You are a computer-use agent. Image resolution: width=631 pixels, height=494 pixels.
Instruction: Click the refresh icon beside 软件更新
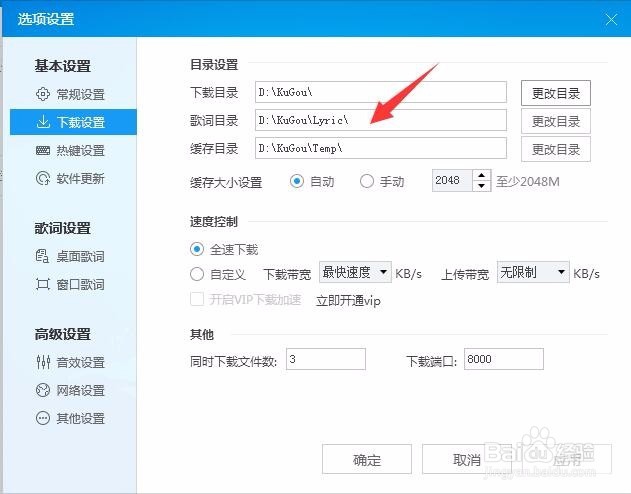click(x=43, y=178)
